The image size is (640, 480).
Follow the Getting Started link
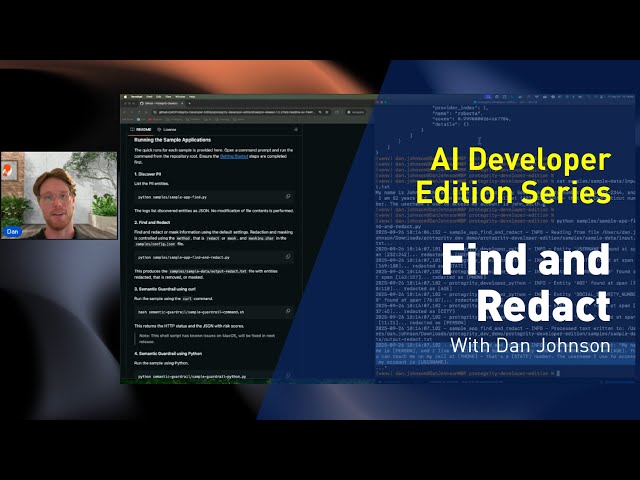234,156
